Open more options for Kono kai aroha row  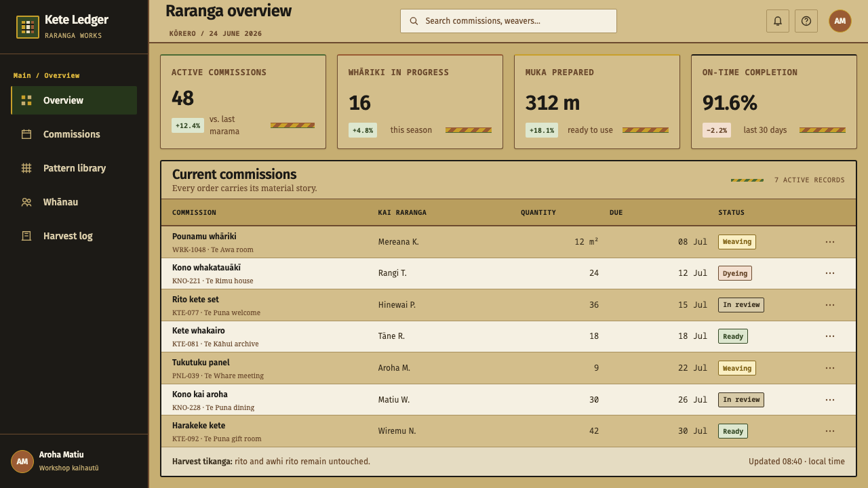tap(830, 400)
